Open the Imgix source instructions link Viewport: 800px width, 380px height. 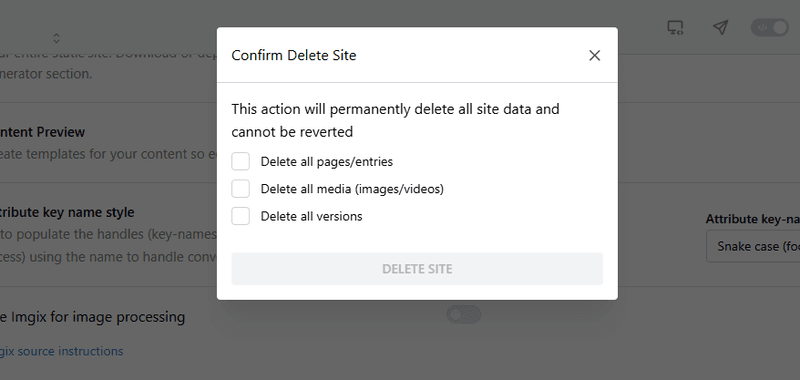click(61, 351)
